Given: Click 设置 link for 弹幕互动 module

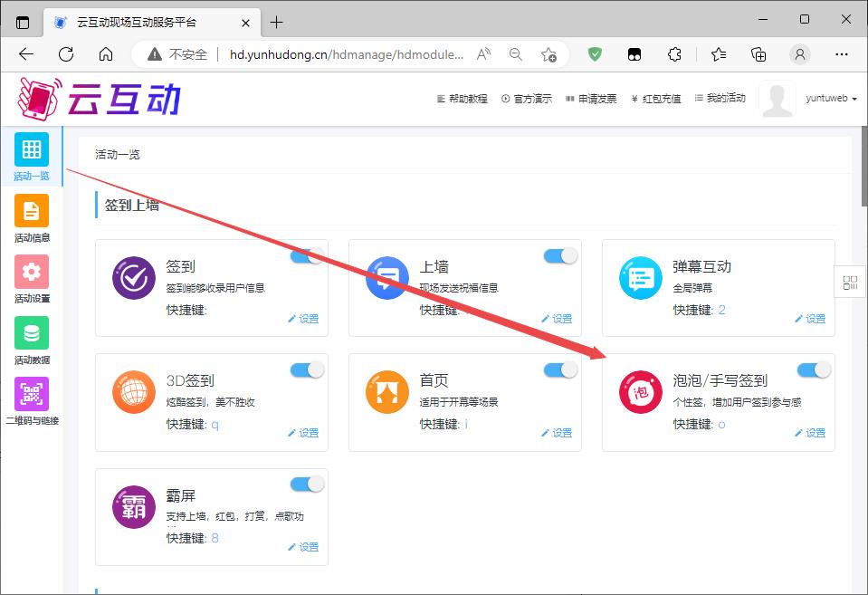Looking at the screenshot, I should 810,319.
